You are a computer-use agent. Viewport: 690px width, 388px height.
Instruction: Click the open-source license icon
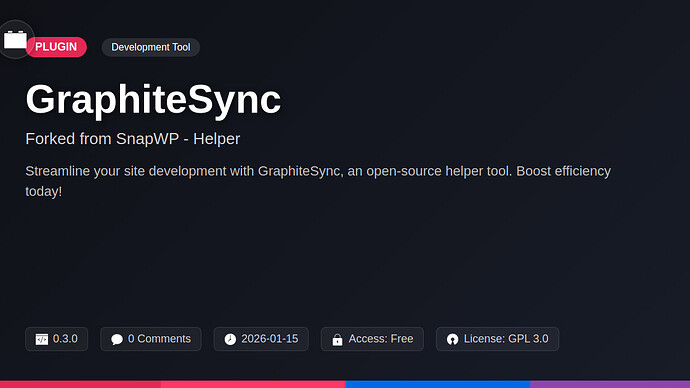(x=452, y=339)
